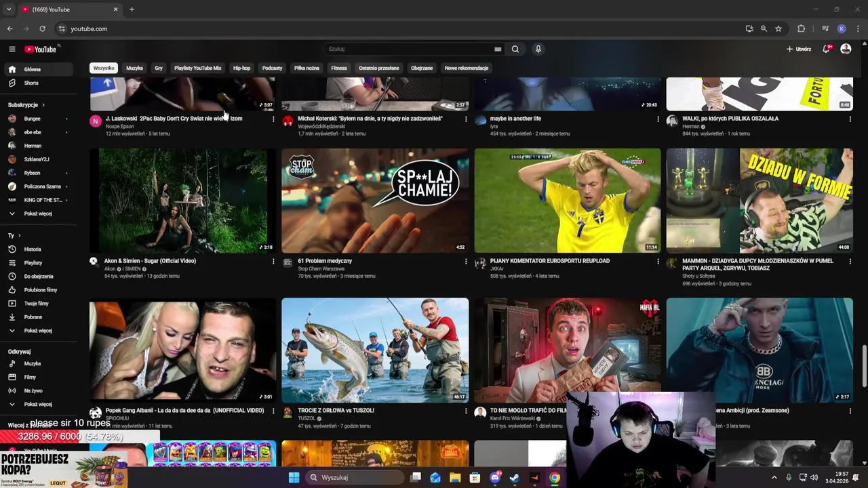The width and height of the screenshot is (868, 488).
Task: Expand the Ty section arrow
Action: (x=19, y=235)
